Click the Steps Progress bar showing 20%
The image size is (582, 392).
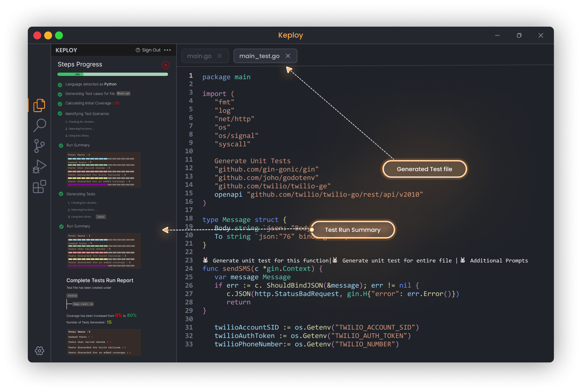(x=113, y=74)
